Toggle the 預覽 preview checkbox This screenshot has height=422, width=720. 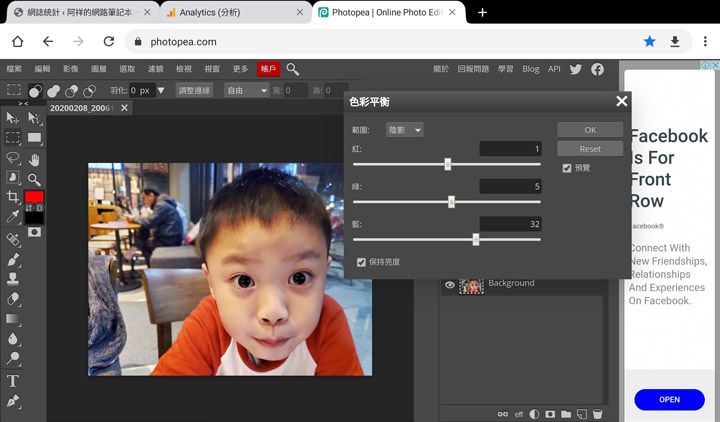pyautogui.click(x=567, y=168)
